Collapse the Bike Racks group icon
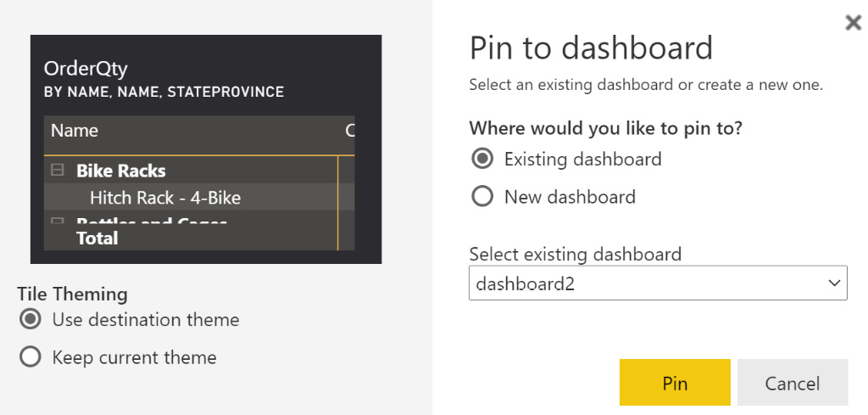This screenshot has height=415, width=868. click(x=58, y=171)
